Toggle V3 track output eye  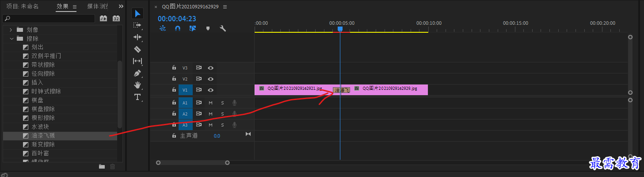[x=211, y=68]
